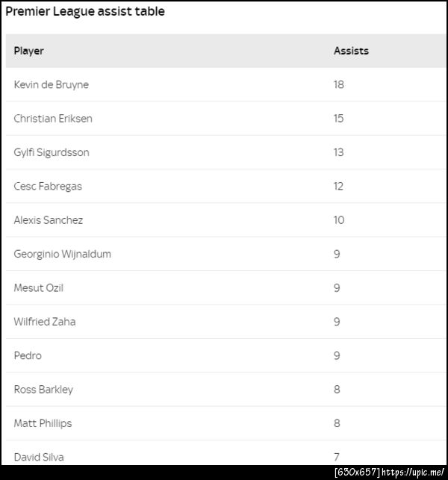Select the Premier League assist table title
The width and height of the screenshot is (448, 480).
tap(85, 12)
